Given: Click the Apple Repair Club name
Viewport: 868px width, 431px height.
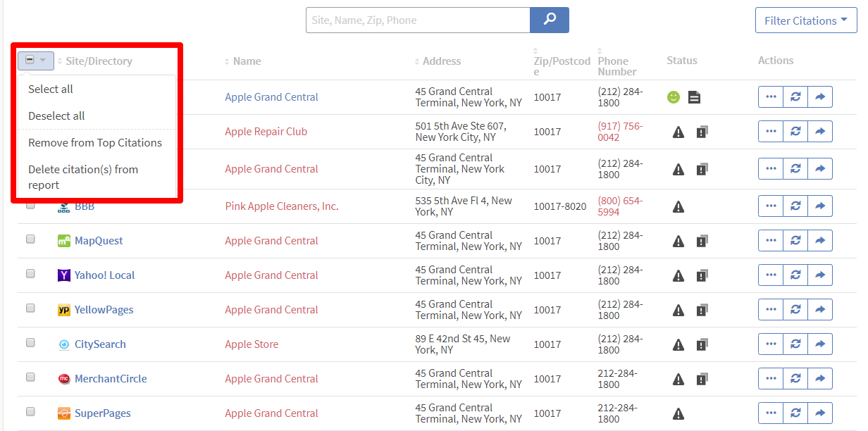Looking at the screenshot, I should click(266, 132).
